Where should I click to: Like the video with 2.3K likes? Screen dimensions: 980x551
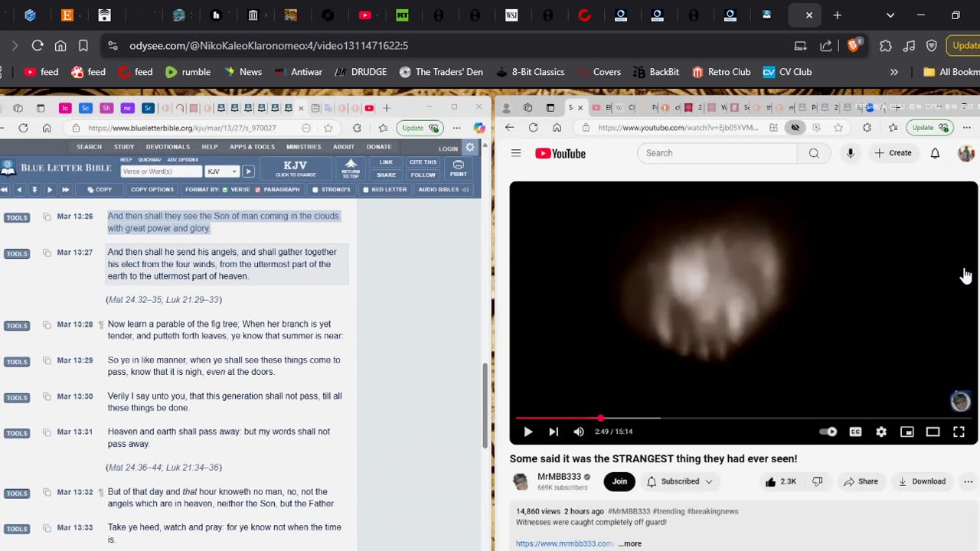(x=780, y=481)
